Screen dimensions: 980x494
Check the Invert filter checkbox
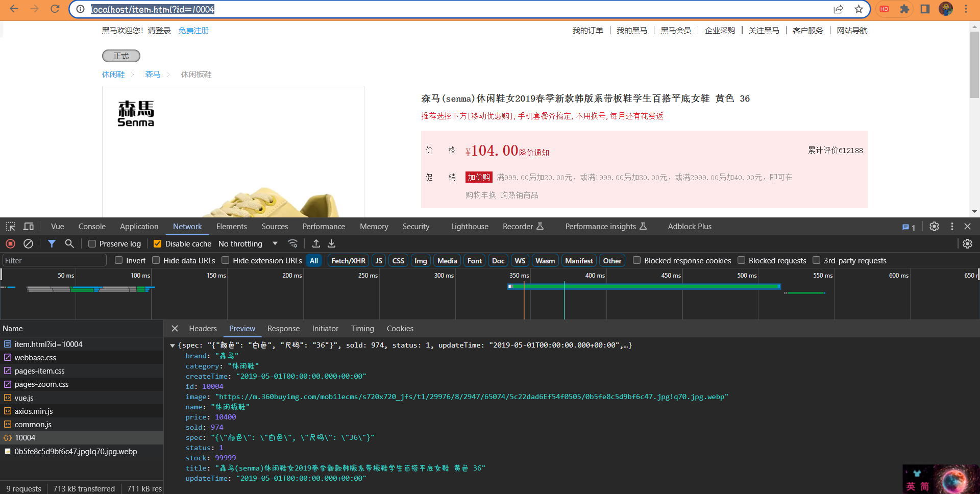[x=118, y=260]
